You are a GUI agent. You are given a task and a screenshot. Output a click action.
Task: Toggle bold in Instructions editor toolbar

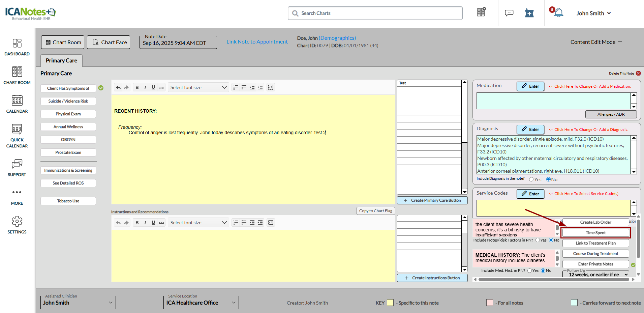[137, 223]
